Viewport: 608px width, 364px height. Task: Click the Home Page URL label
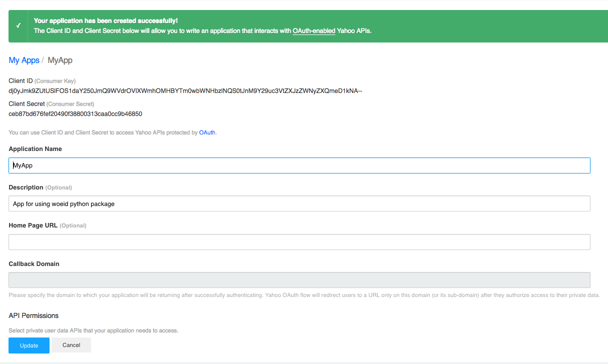point(33,225)
